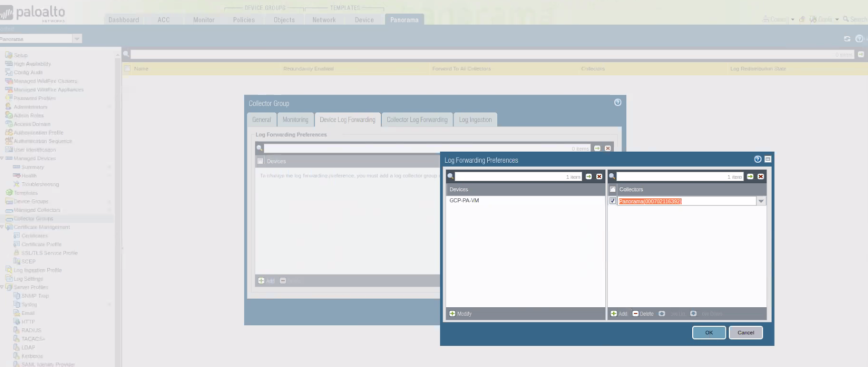Clear the Collector Group preferences filter
This screenshot has height=367, width=868.
pos(608,148)
